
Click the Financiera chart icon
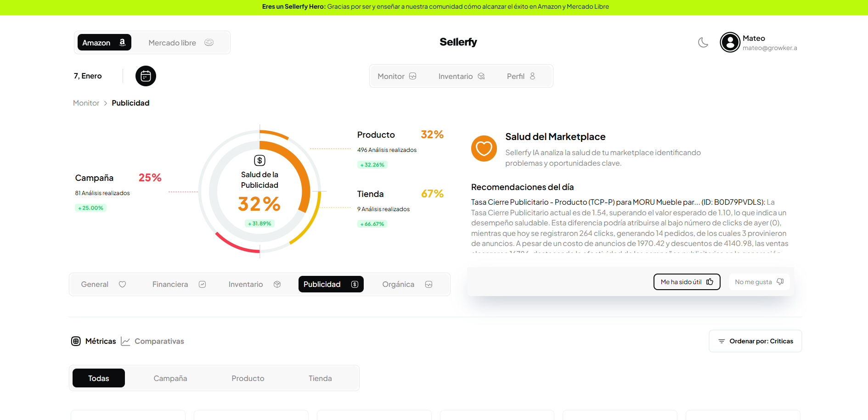(202, 284)
